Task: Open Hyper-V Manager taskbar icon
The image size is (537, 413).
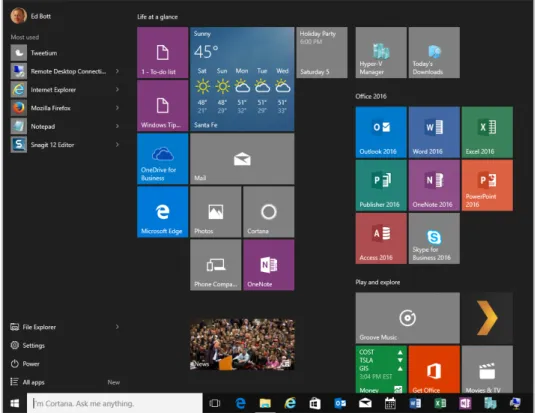Action: click(x=490, y=403)
